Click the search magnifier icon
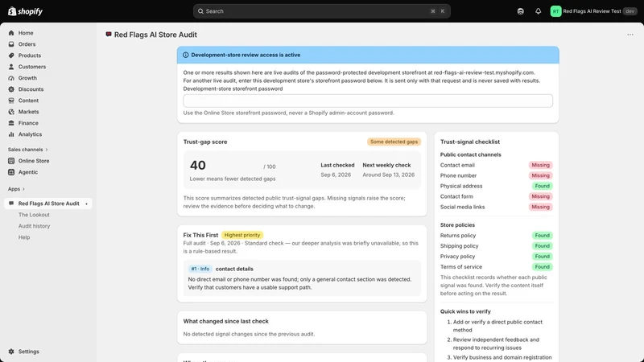This screenshot has width=644, height=362. pyautogui.click(x=200, y=11)
